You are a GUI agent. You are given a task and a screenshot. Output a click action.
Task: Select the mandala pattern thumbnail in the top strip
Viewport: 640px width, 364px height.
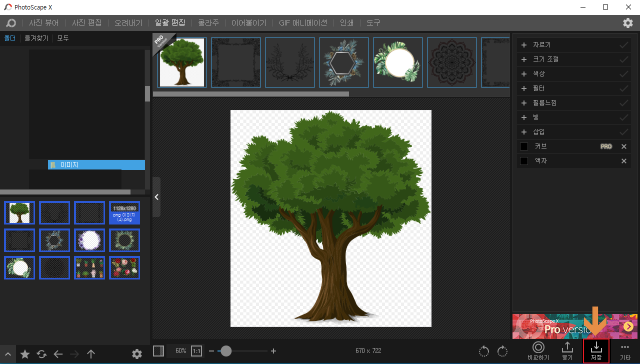(452, 62)
